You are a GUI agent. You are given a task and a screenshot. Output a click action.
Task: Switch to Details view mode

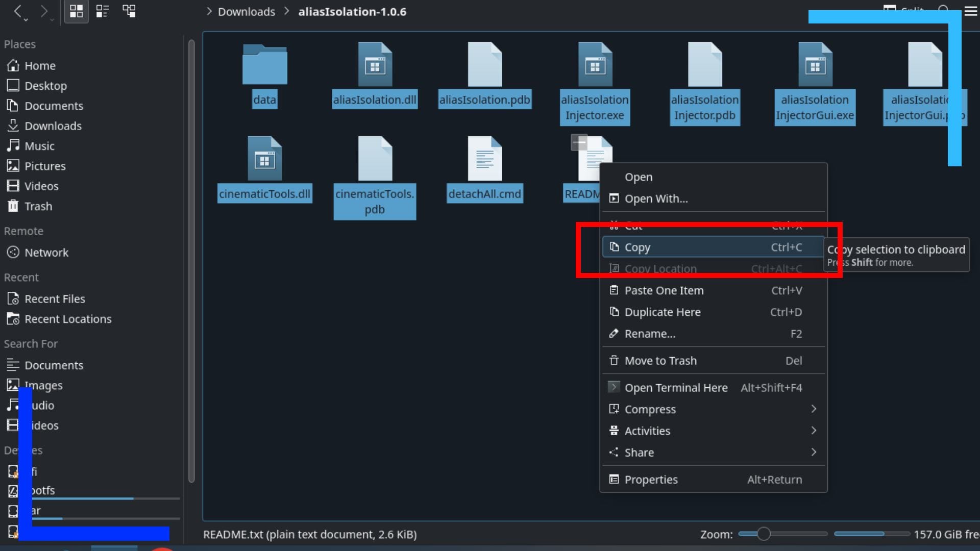[x=102, y=11]
